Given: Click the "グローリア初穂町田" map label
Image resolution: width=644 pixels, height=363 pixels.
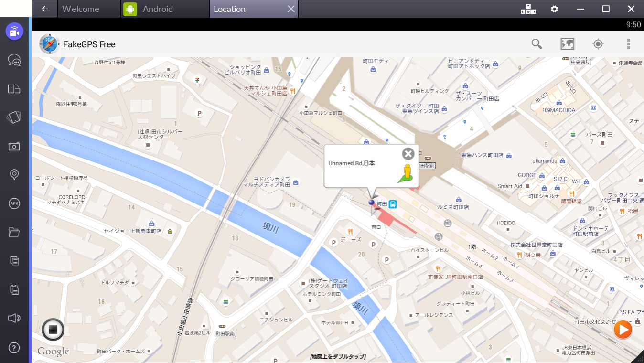Looking at the screenshot, I should click(252, 278).
